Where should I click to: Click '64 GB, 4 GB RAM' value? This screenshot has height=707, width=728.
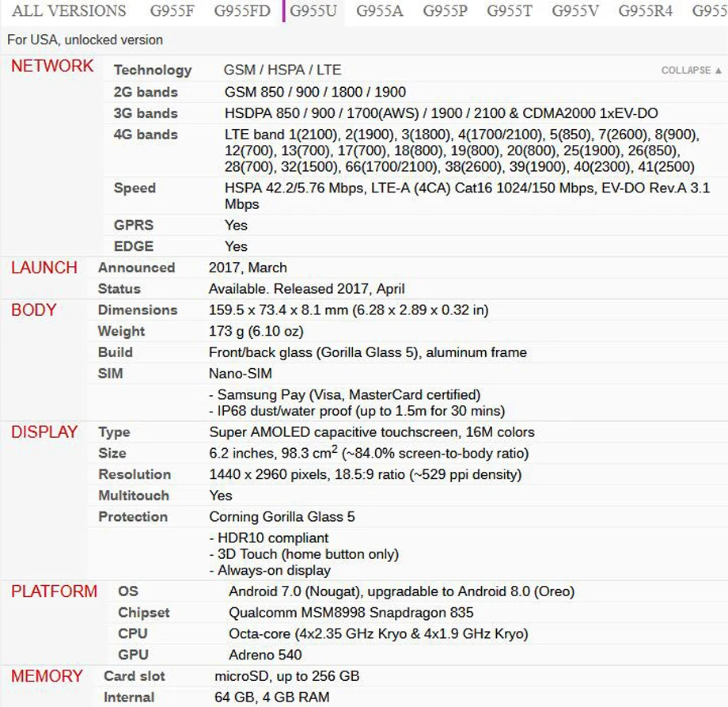click(x=272, y=697)
